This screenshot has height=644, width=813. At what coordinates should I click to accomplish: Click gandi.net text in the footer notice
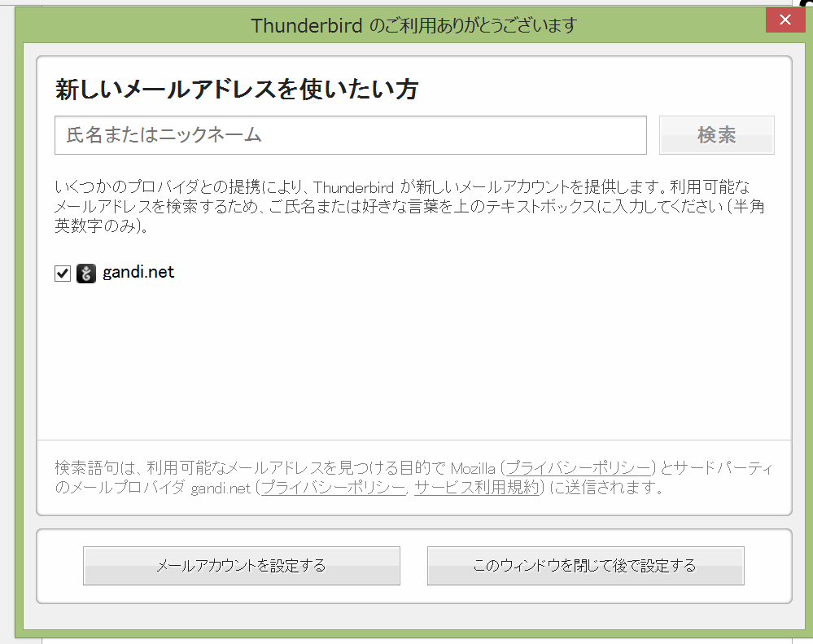tap(221, 488)
